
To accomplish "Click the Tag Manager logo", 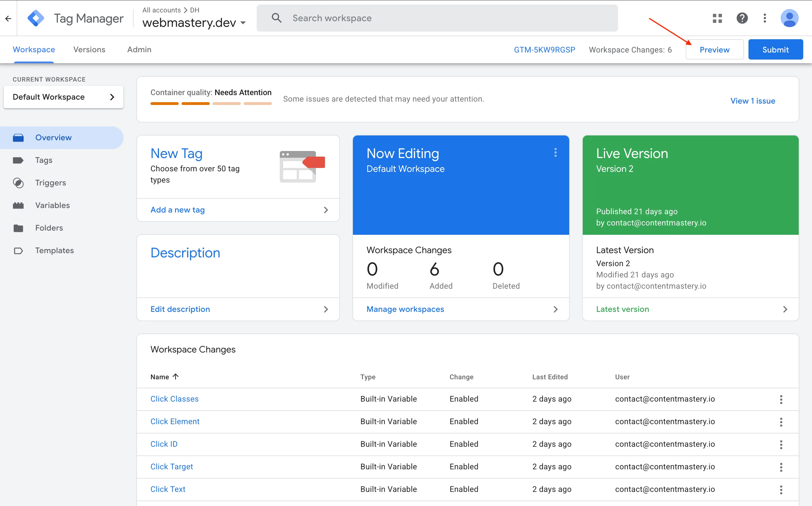I will click(36, 18).
